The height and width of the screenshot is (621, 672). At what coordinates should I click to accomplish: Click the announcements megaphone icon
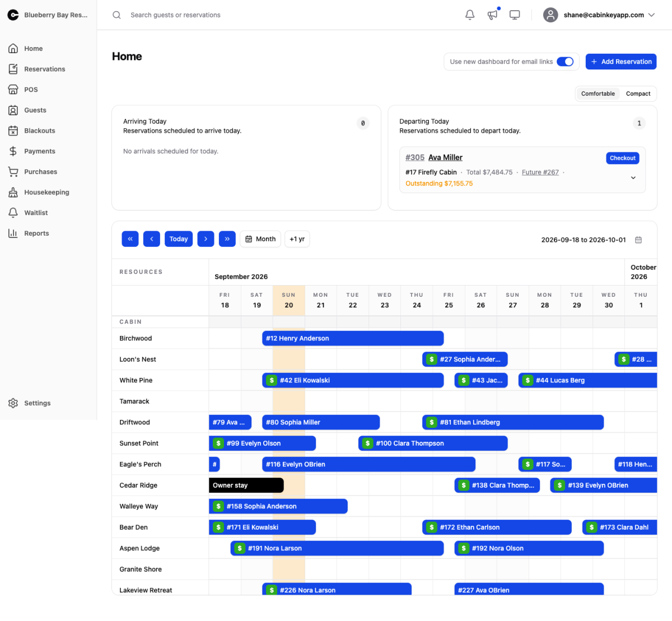[x=492, y=15]
